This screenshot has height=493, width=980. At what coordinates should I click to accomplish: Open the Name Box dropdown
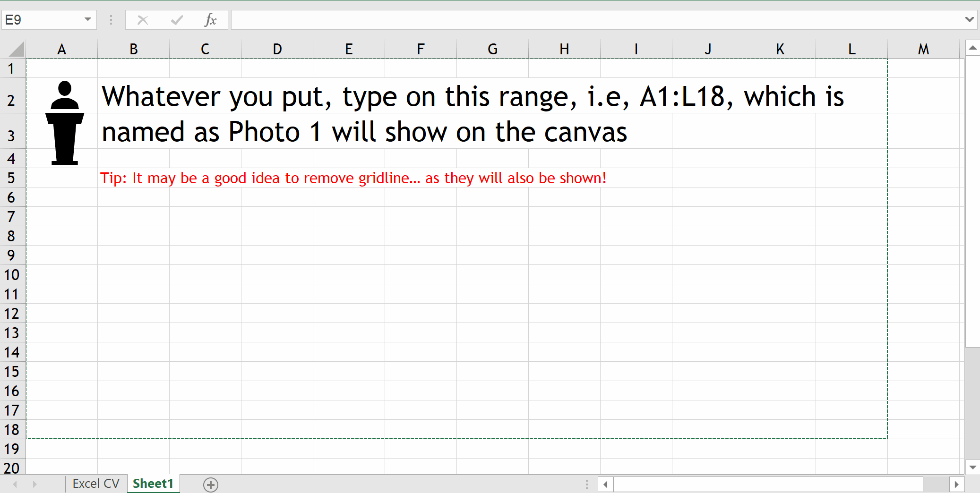[88, 20]
